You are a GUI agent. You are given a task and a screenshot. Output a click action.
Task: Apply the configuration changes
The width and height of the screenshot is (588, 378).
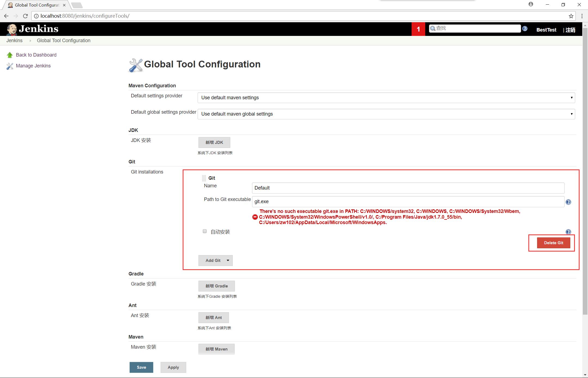tap(173, 367)
